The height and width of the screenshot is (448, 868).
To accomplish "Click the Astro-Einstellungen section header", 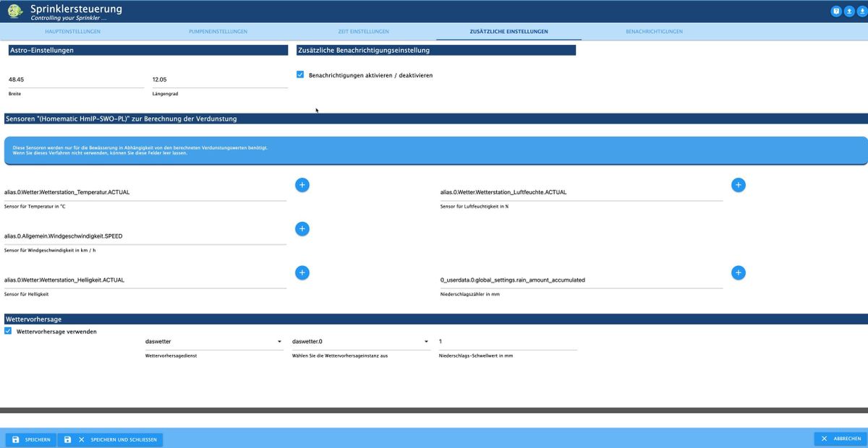I will (x=148, y=51).
